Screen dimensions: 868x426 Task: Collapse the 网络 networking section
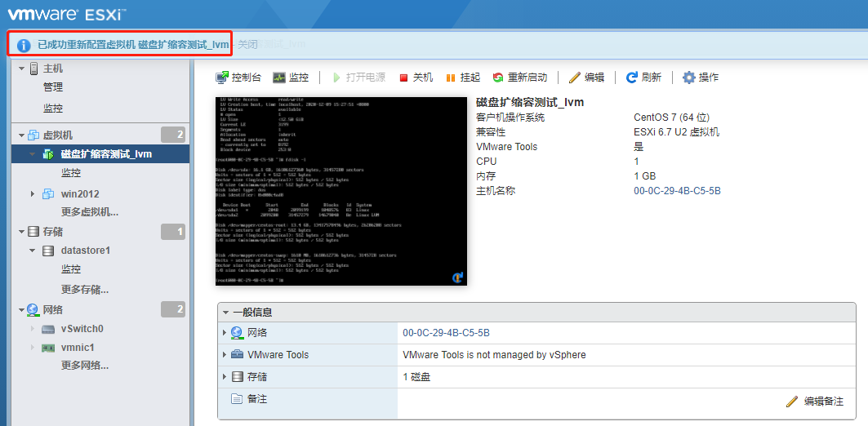pos(21,310)
